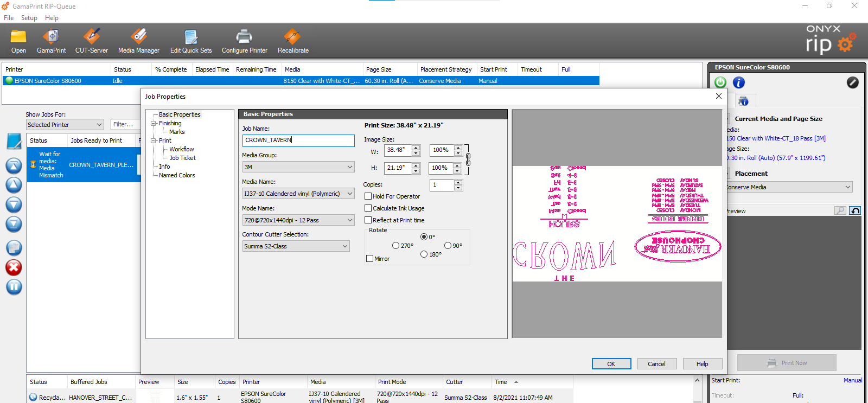Enable Hold For Operator checkbox
This screenshot has height=403, width=868.
coord(368,196)
